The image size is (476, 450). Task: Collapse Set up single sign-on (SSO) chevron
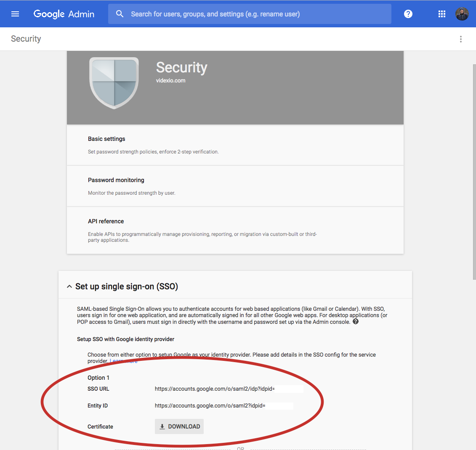pyautogui.click(x=69, y=286)
